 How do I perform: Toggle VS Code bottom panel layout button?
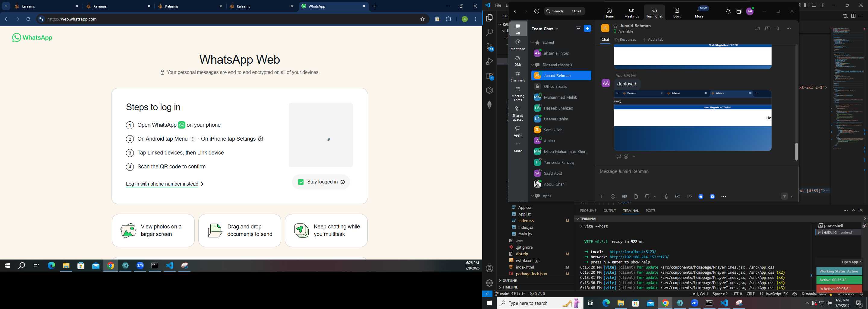814,5
